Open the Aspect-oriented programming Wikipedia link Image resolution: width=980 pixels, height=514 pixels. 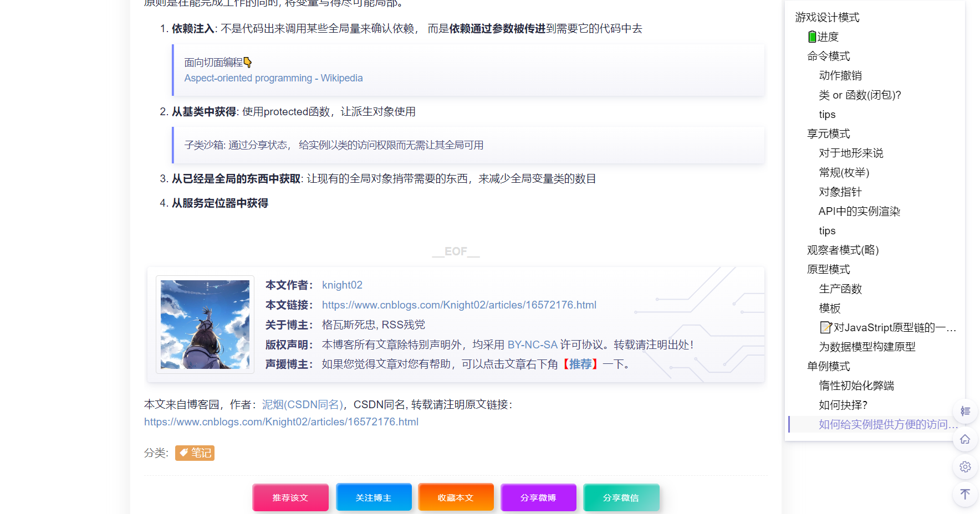(273, 78)
